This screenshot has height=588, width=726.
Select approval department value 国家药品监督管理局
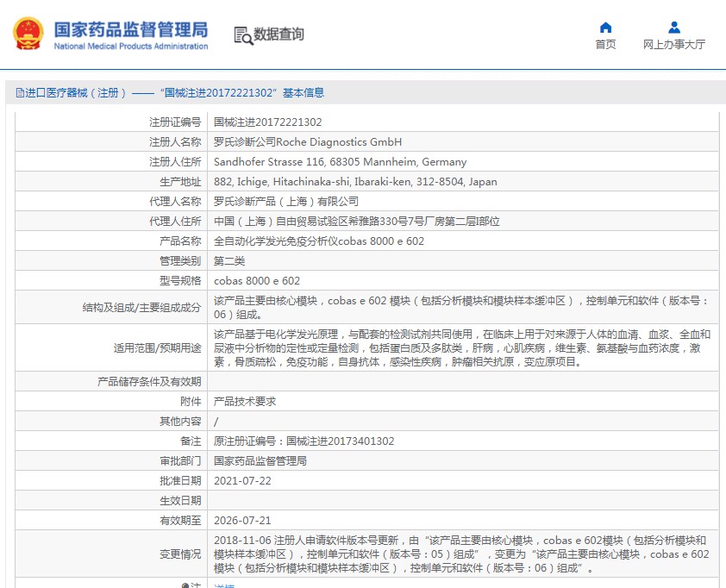[x=260, y=461]
